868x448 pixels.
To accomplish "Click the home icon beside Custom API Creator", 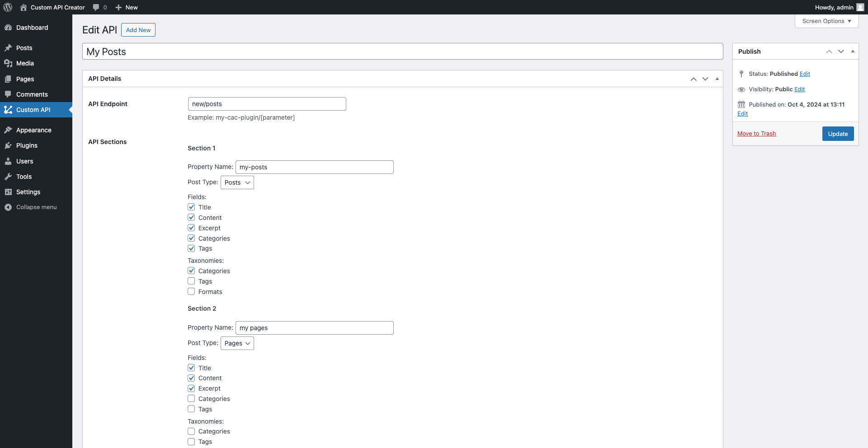I will point(24,7).
